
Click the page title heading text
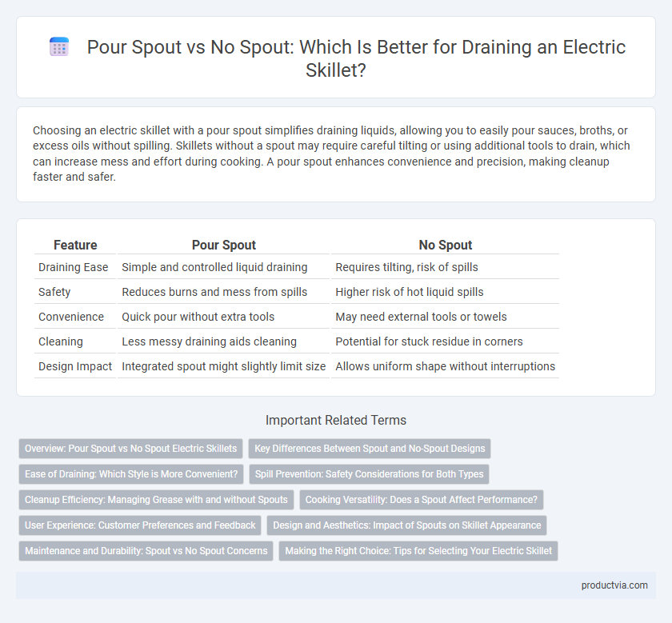356,58
